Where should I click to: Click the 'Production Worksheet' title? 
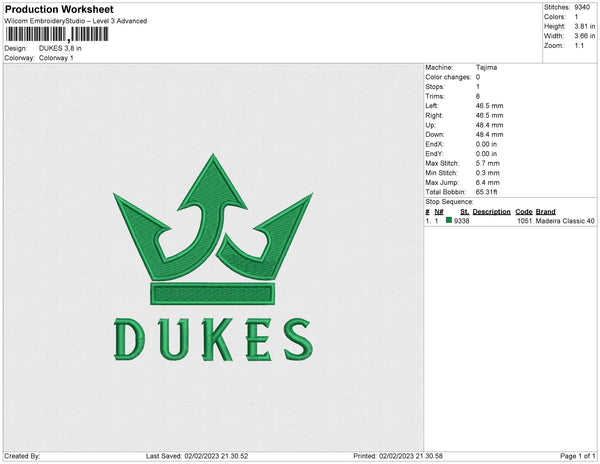[59, 9]
